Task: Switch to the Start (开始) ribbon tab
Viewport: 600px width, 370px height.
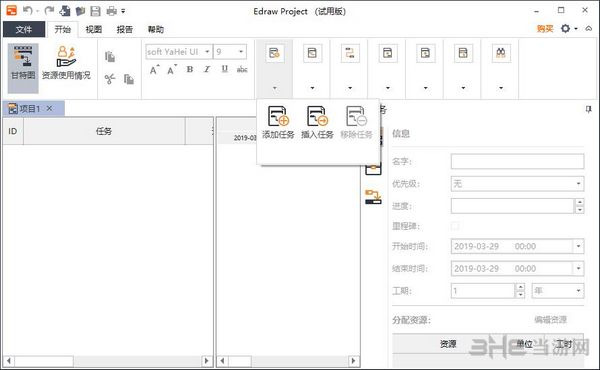Action: tap(62, 29)
